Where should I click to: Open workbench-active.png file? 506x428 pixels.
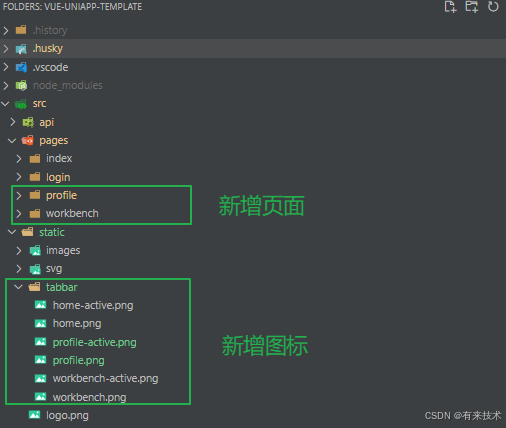106,379
